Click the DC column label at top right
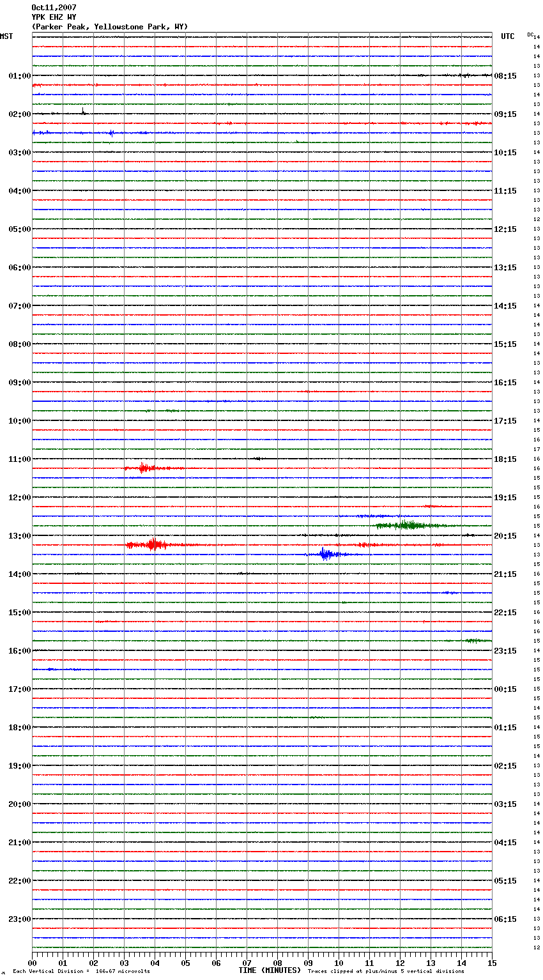 pyautogui.click(x=530, y=34)
